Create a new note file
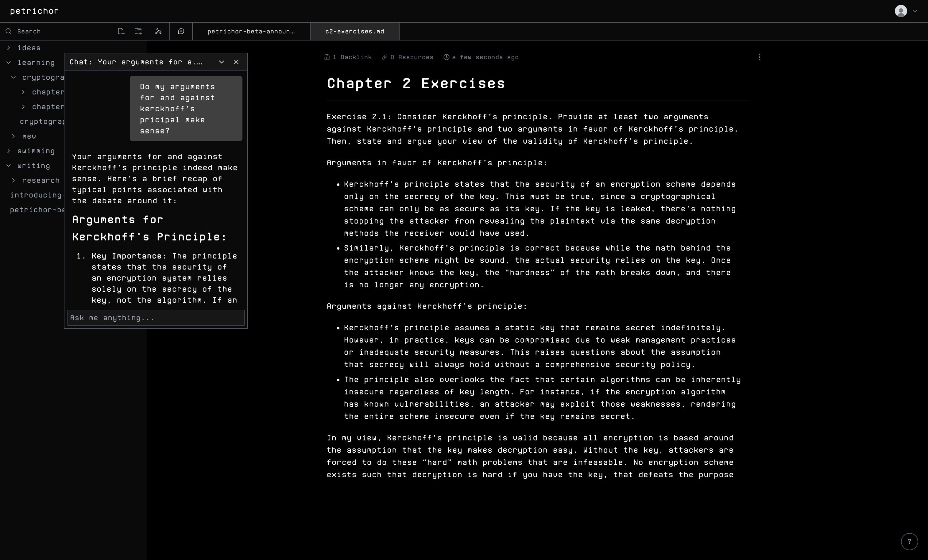Viewport: 928px width, 560px height. [x=121, y=31]
